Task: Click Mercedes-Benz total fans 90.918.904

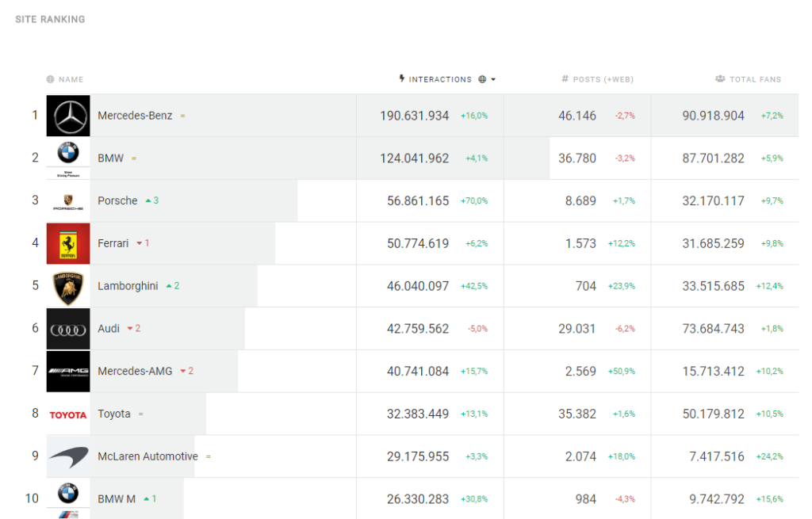Action: pos(713,116)
